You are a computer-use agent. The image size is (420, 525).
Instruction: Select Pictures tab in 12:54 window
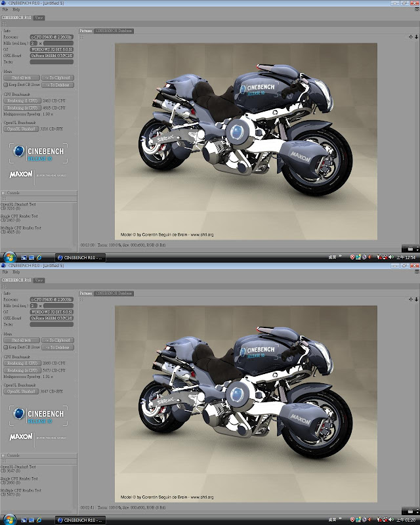[x=86, y=31]
